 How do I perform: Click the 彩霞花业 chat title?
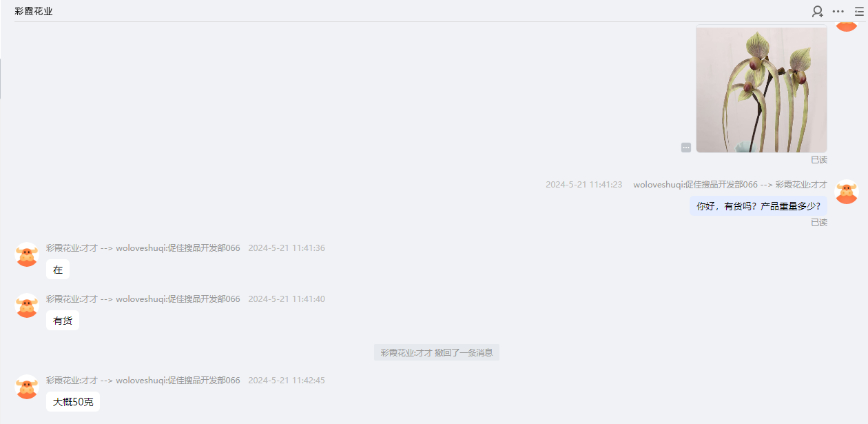[34, 11]
